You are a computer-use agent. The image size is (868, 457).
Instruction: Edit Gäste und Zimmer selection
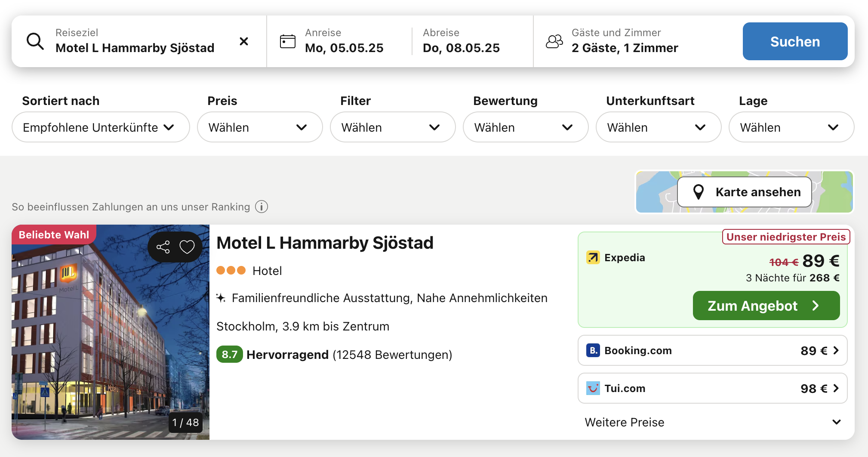(x=625, y=41)
